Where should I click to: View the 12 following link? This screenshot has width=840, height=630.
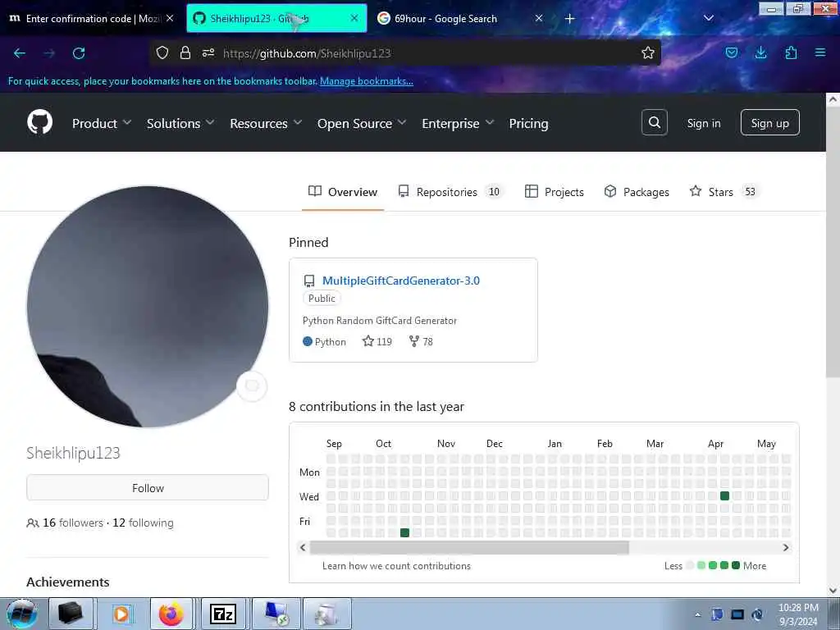coord(143,523)
